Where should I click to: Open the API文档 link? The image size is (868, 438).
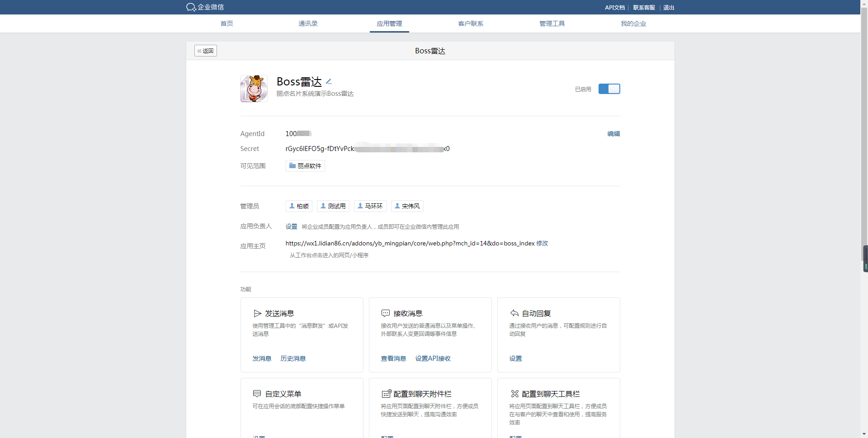615,7
